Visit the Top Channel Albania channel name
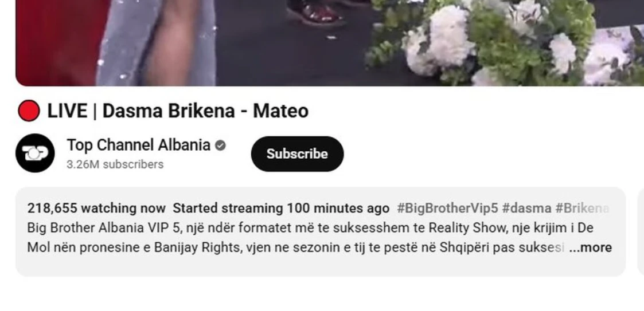Image resolution: width=644 pixels, height=311 pixels. tap(138, 145)
